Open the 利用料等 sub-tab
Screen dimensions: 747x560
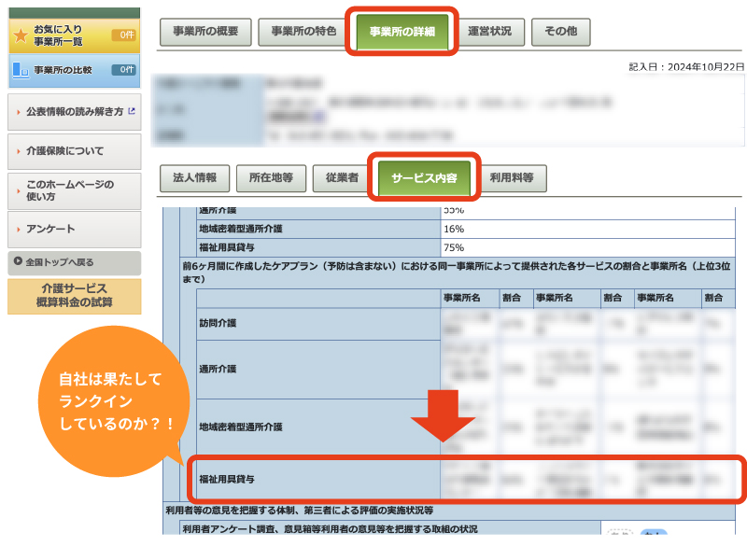pyautogui.click(x=513, y=177)
